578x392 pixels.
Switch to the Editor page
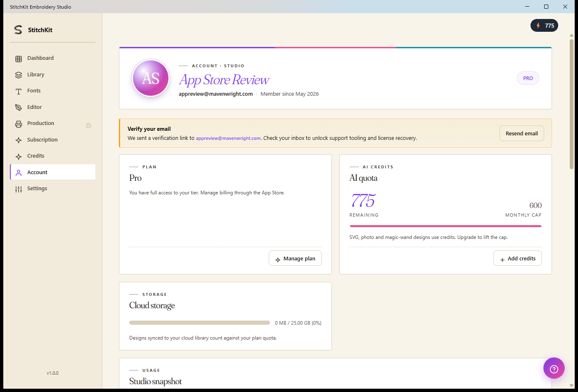click(53, 107)
